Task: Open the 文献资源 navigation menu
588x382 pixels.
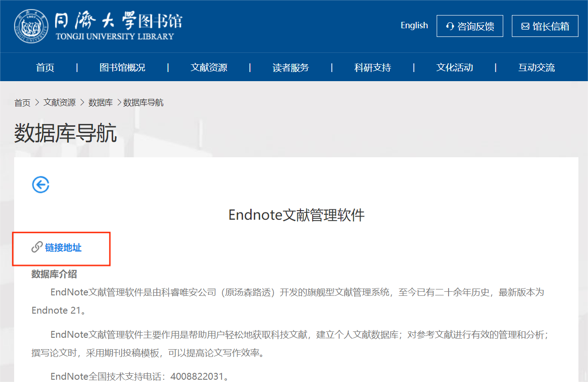Action: pos(209,67)
